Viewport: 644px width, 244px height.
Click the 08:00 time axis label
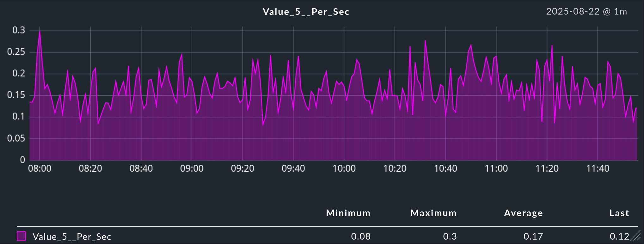tap(40, 168)
